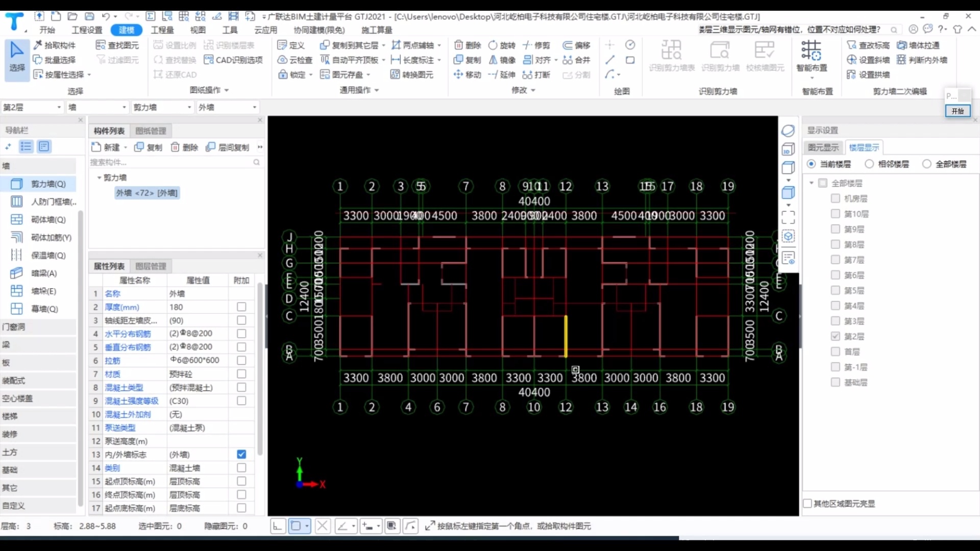This screenshot has width=980, height=551.
Task: Uncheck 内/外墙标志 additional checkbox
Action: 241,454
